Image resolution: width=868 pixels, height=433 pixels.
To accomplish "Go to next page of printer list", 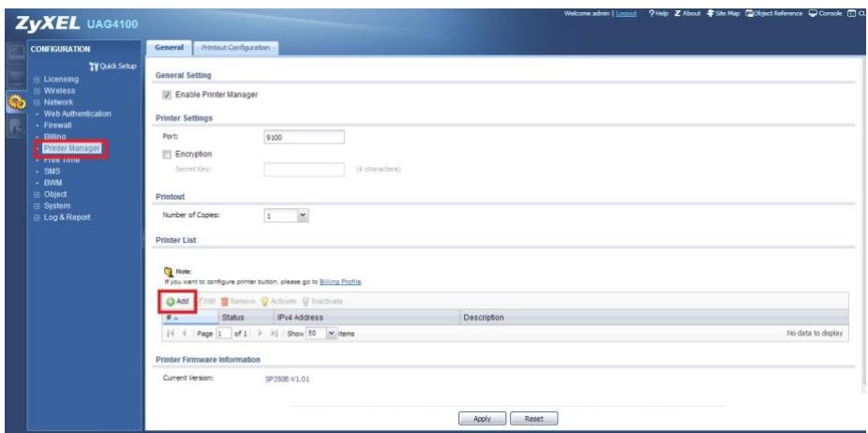I will coord(261,334).
